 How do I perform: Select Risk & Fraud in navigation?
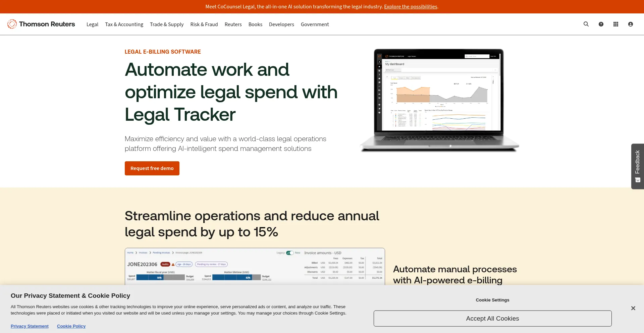point(204,24)
